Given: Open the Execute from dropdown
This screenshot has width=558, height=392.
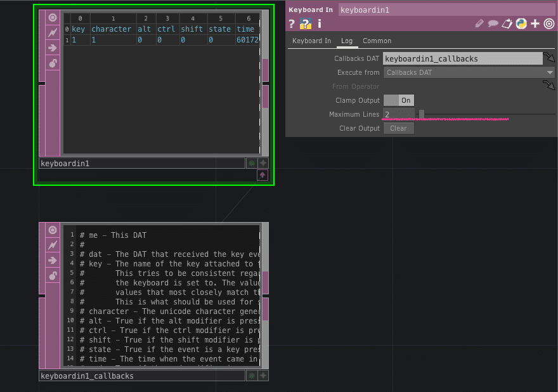Looking at the screenshot, I should (x=469, y=73).
